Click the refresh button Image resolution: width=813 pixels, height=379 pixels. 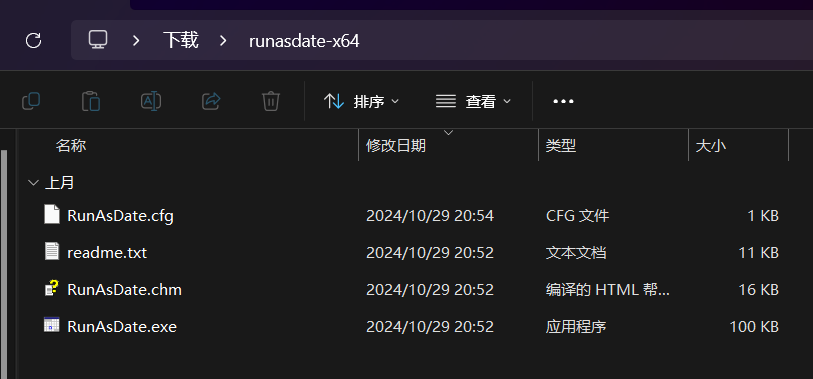coord(34,40)
